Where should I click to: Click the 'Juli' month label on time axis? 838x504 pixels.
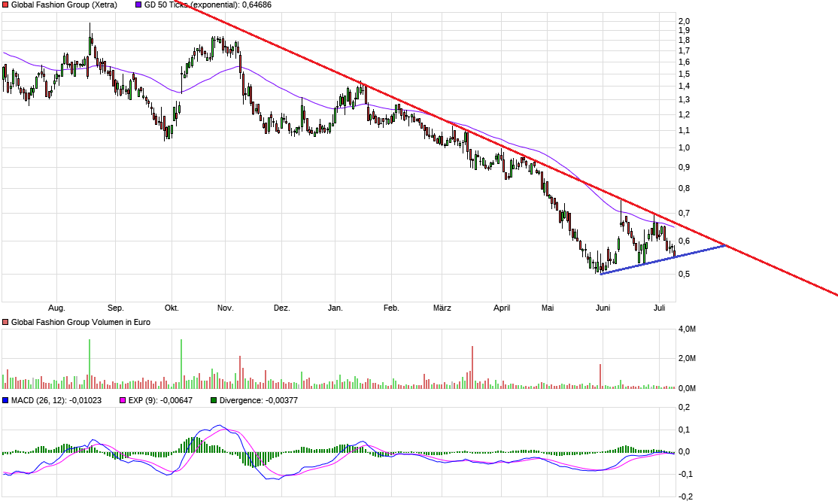click(660, 308)
